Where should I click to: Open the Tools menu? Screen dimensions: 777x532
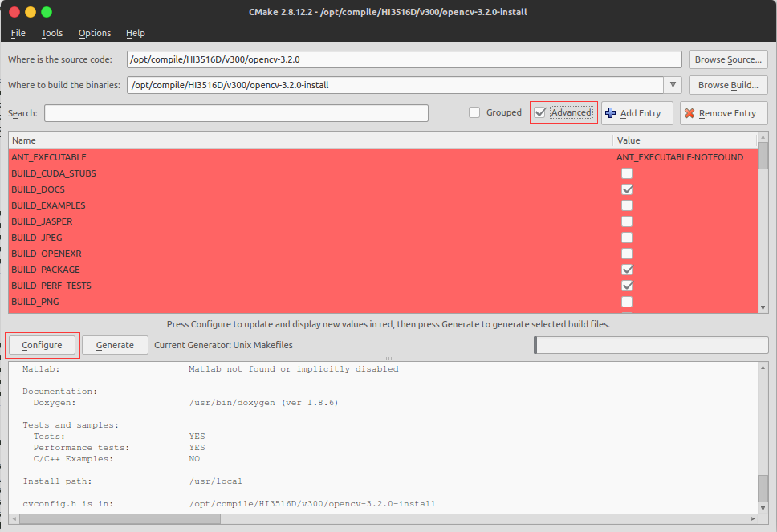click(52, 33)
